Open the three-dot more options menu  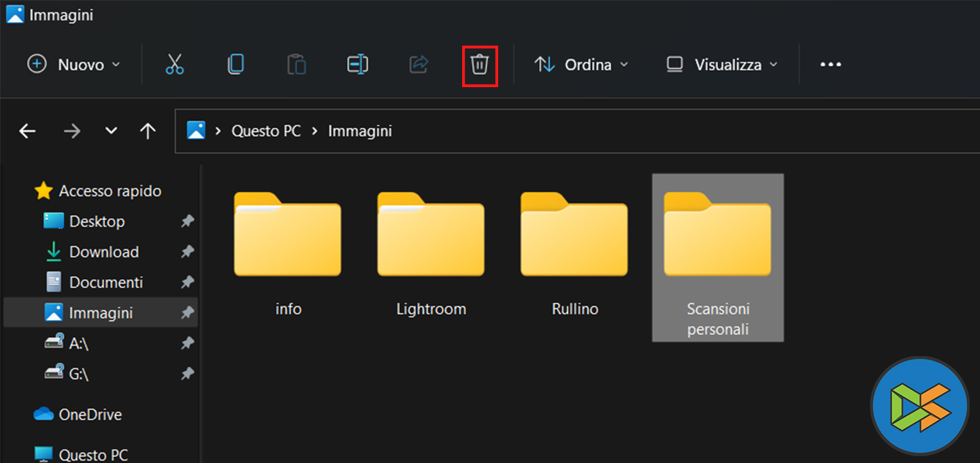[x=830, y=65]
